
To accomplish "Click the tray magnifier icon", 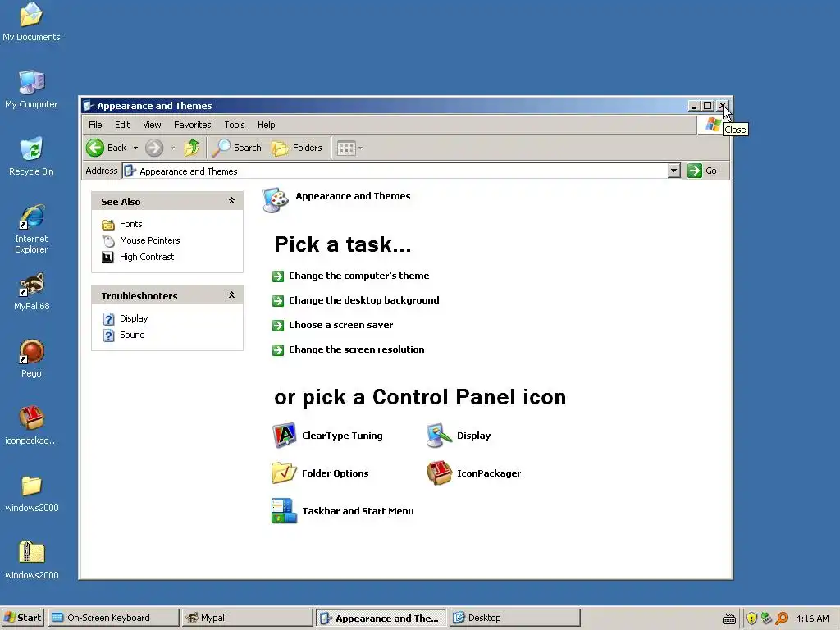I will point(782,619).
